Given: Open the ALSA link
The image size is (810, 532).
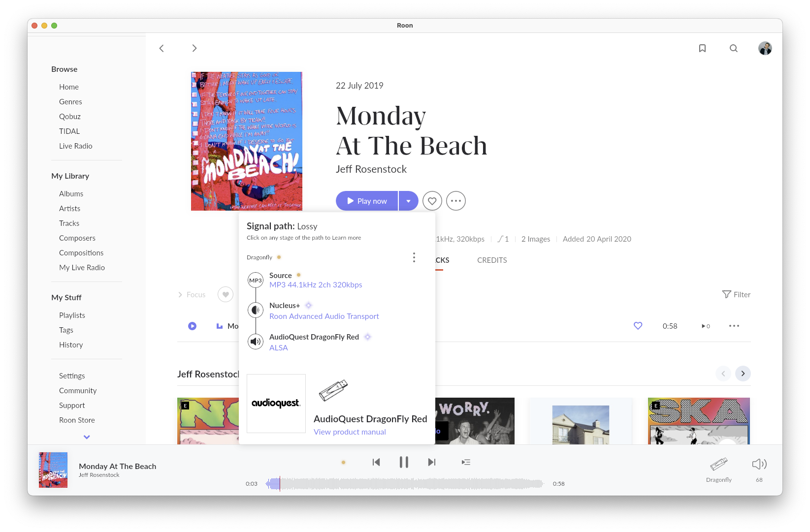Looking at the screenshot, I should [x=278, y=348].
